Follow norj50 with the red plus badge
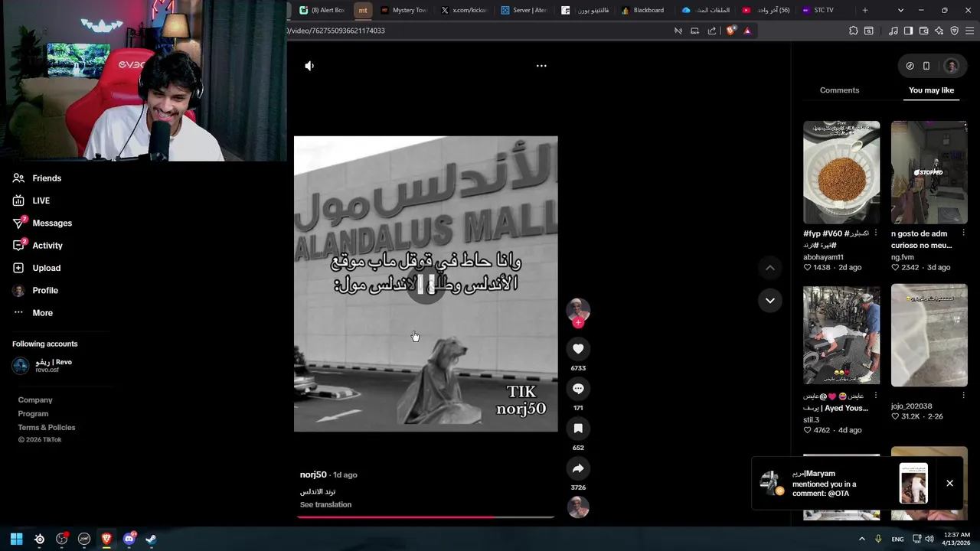This screenshot has height=551, width=980. pos(578,323)
